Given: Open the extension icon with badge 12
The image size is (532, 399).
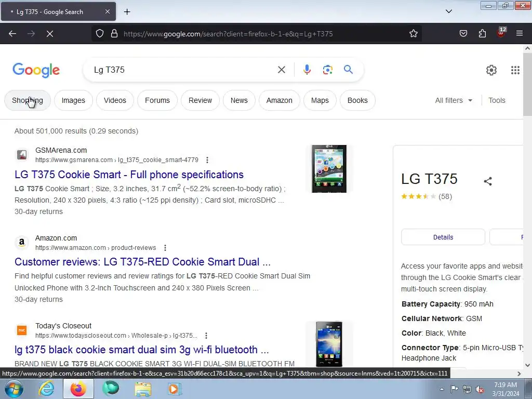Looking at the screenshot, I should coord(501,33).
